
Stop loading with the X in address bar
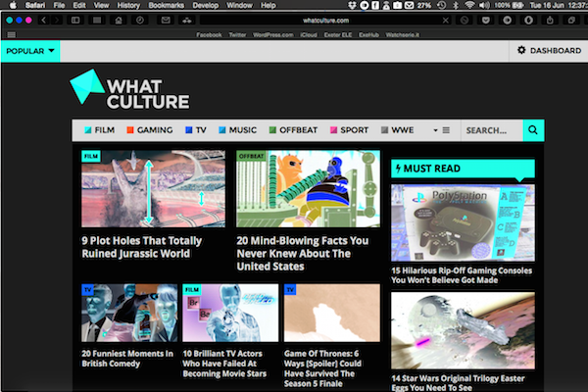pos(446,21)
